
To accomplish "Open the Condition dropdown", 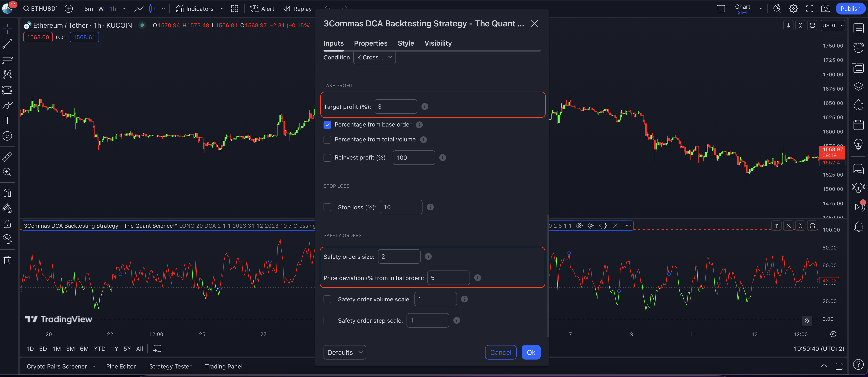I will coord(374,57).
